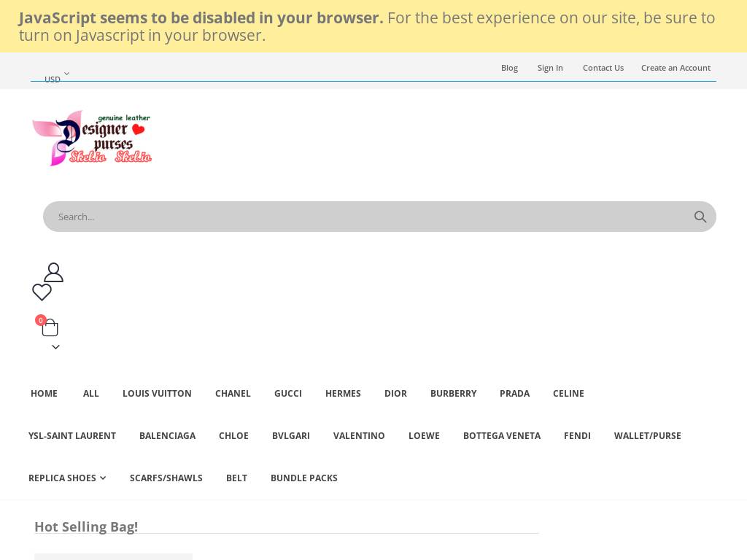
Task: Expand the cart dropdown chevron
Action: pyautogui.click(x=55, y=347)
